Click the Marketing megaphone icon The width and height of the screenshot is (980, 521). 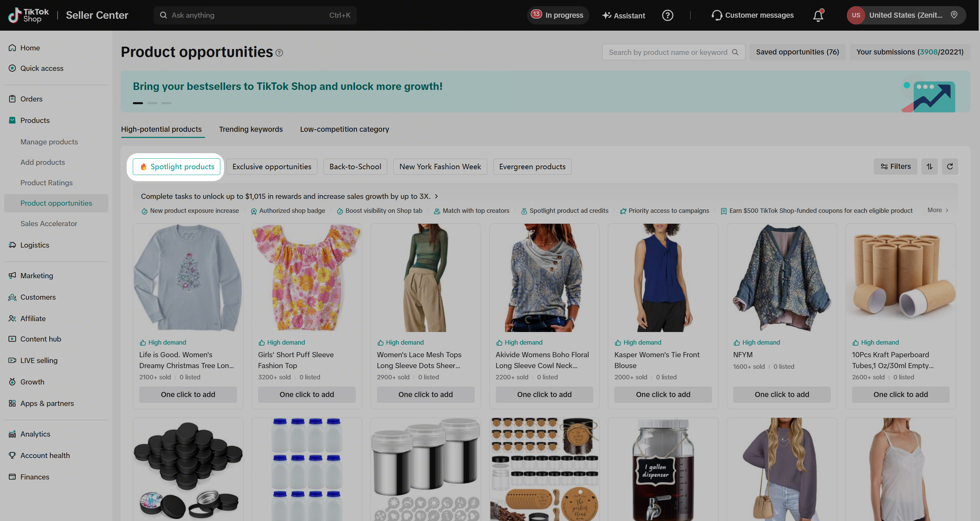pyautogui.click(x=12, y=275)
